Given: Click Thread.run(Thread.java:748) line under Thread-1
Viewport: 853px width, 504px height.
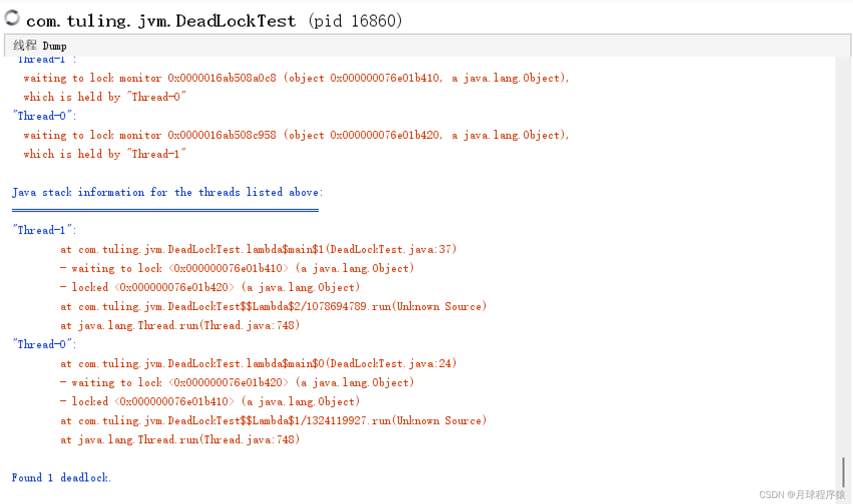Looking at the screenshot, I should point(180,326).
